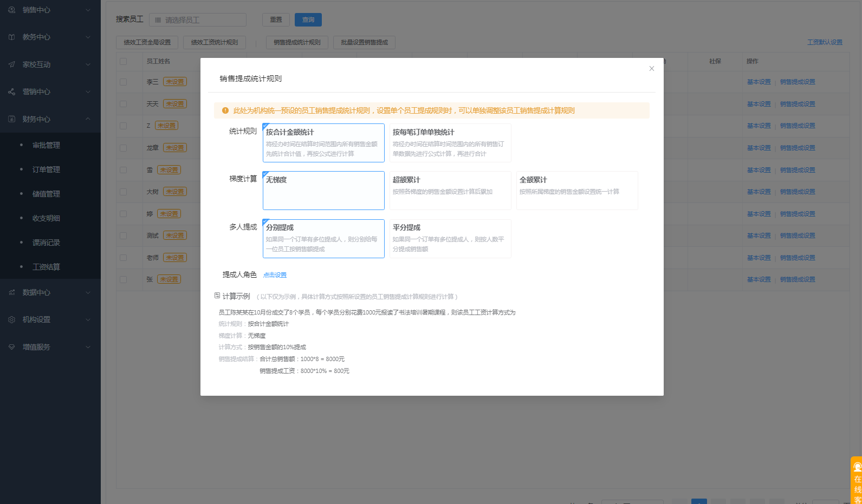Viewport: 862px width, 504px height.
Task: Open 工资结算 submenu item
Action: tap(46, 267)
